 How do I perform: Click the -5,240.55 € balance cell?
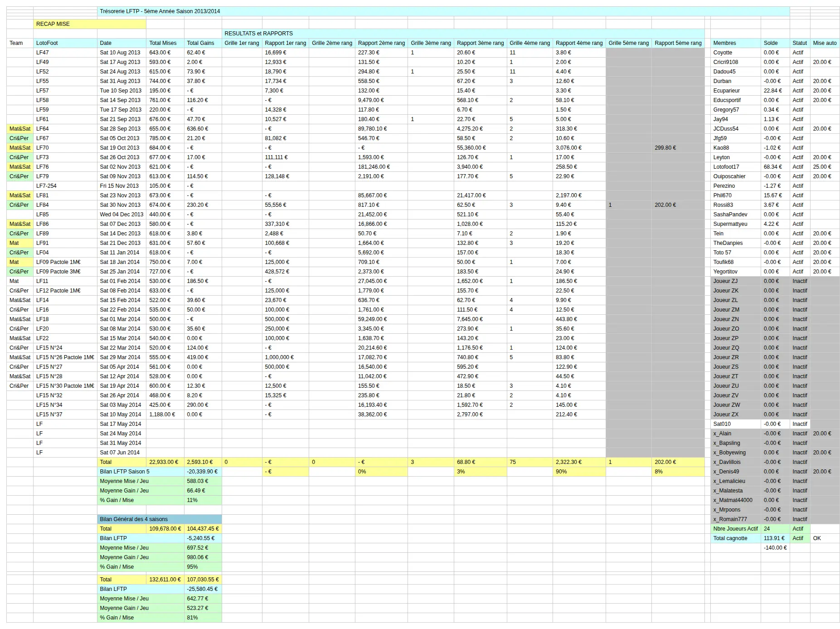point(203,538)
